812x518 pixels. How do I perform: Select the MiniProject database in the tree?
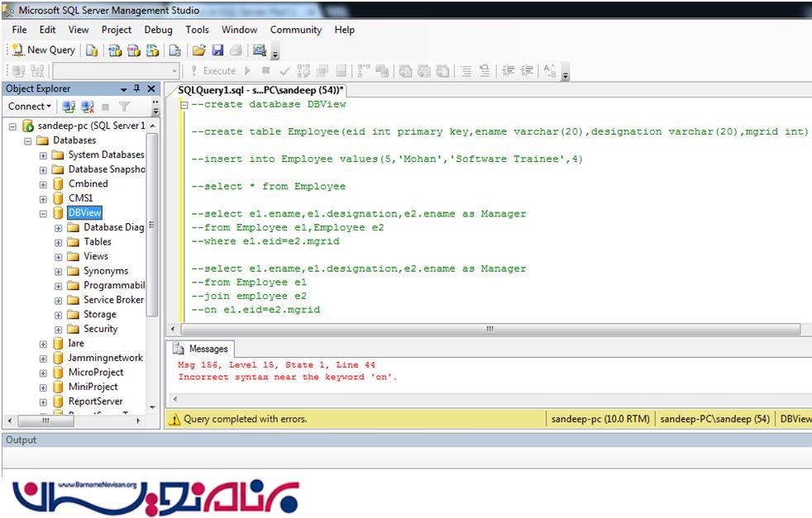93,387
